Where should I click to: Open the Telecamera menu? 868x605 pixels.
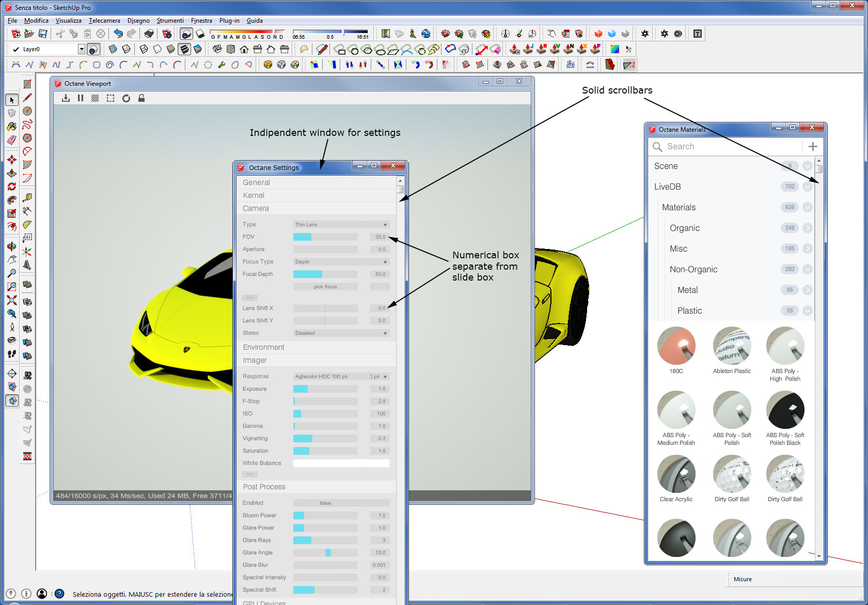pos(104,21)
